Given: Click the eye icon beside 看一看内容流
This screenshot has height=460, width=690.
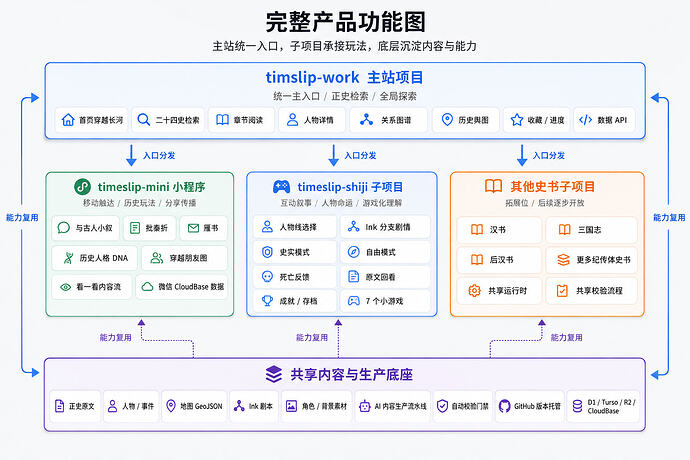Looking at the screenshot, I should point(66,287).
